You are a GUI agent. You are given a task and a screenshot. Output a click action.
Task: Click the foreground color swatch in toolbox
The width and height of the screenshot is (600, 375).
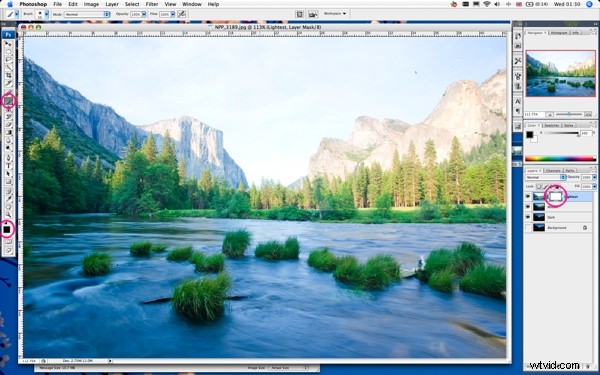tap(7, 229)
